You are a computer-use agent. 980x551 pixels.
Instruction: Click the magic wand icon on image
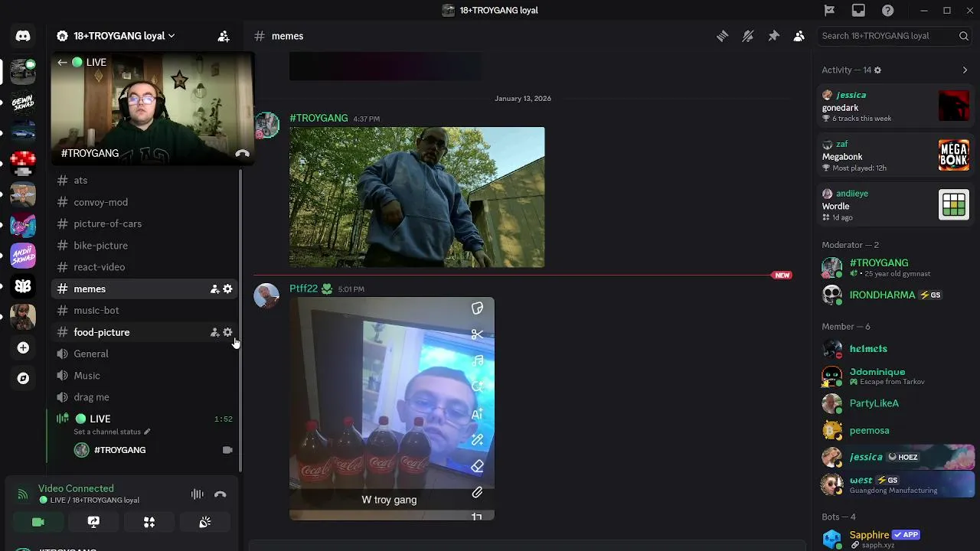[477, 439]
